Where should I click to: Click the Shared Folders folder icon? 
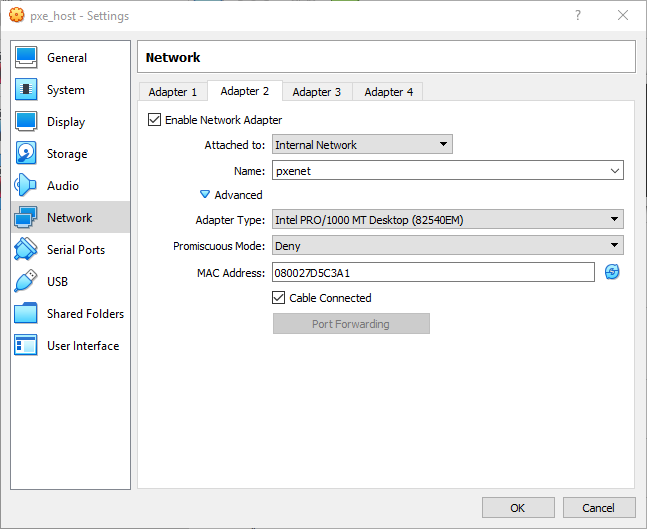pyautogui.click(x=26, y=313)
